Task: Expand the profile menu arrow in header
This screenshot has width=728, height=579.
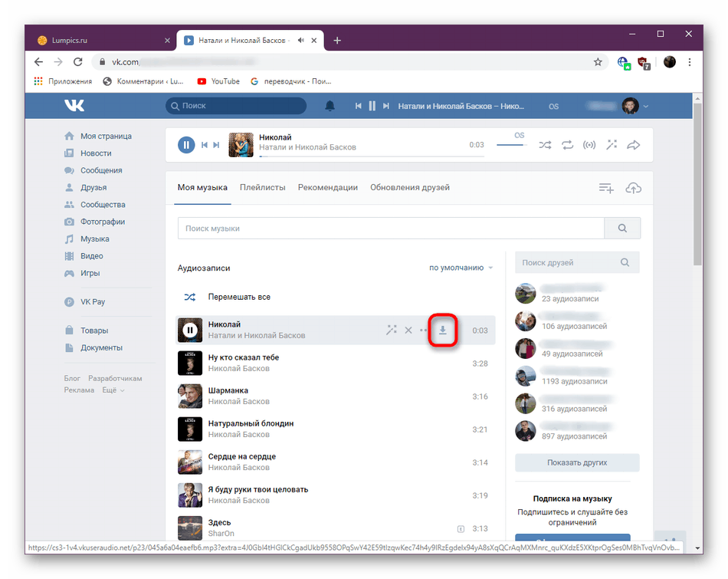Action: click(646, 107)
